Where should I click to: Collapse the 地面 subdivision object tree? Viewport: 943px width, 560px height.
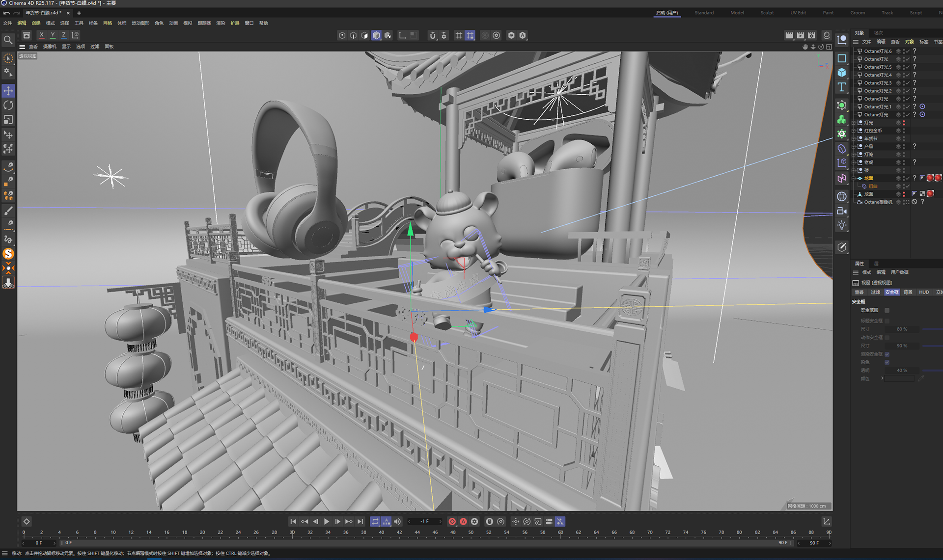coord(854,178)
